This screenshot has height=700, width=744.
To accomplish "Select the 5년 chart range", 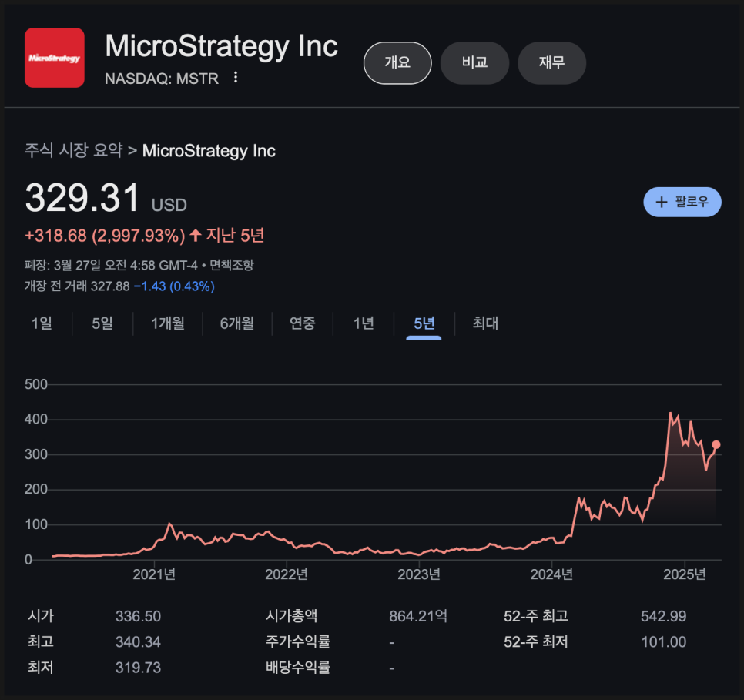I will (424, 323).
